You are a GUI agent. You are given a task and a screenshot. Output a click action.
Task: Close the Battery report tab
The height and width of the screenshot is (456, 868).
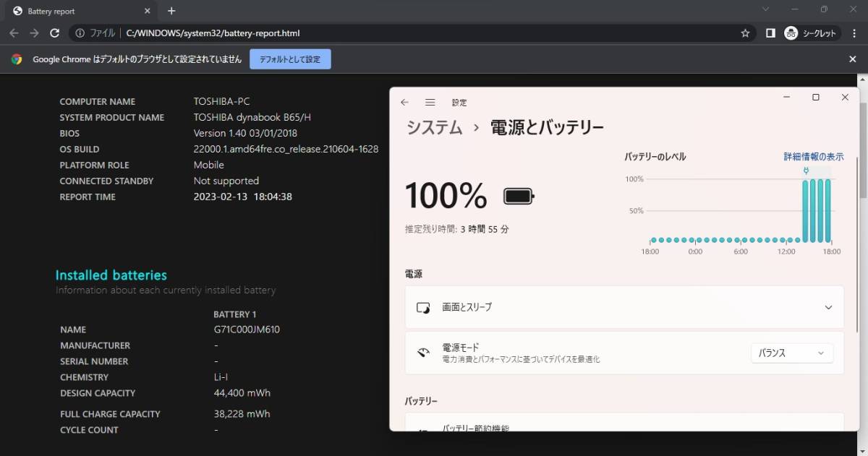click(147, 11)
